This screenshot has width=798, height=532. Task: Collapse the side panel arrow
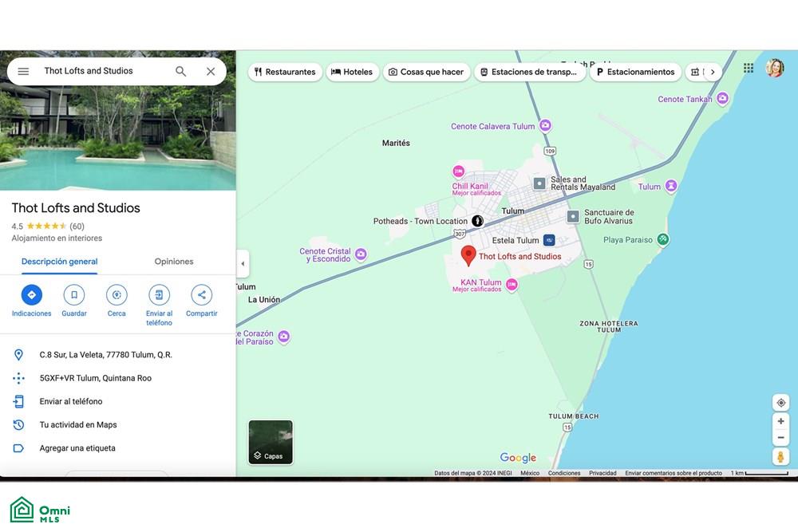[243, 263]
